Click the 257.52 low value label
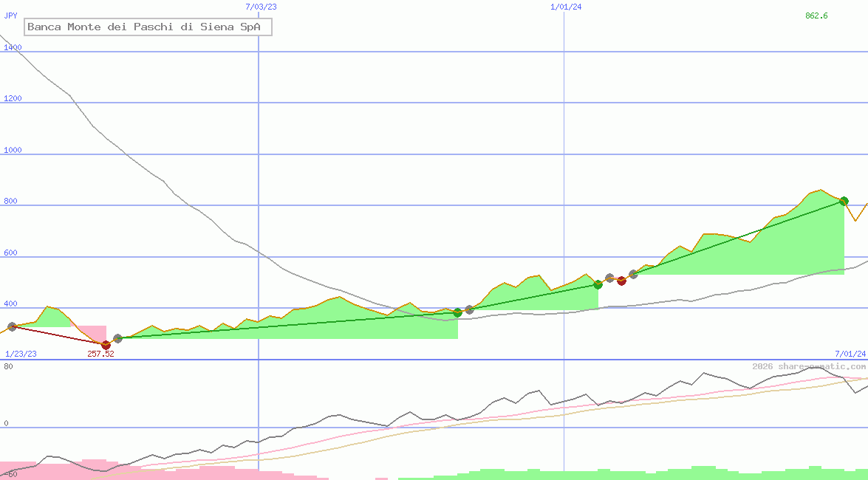Viewport: 868px width, 480px height. click(100, 354)
